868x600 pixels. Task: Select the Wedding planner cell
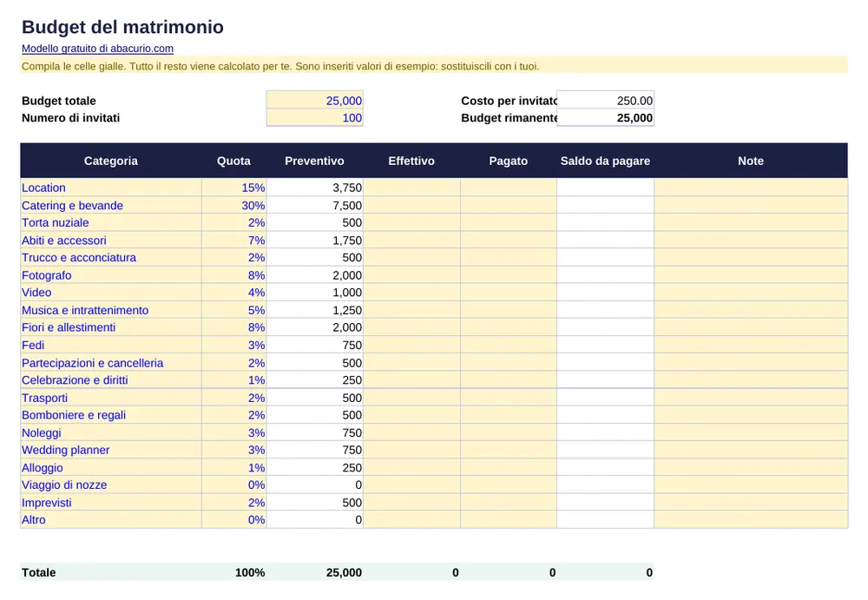[x=111, y=449]
